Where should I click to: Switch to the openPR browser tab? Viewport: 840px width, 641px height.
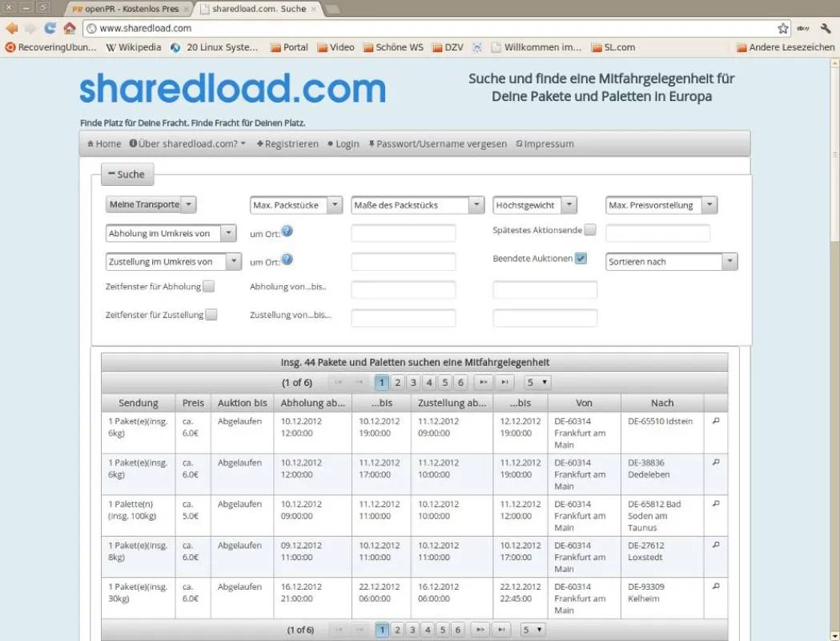click(x=131, y=9)
